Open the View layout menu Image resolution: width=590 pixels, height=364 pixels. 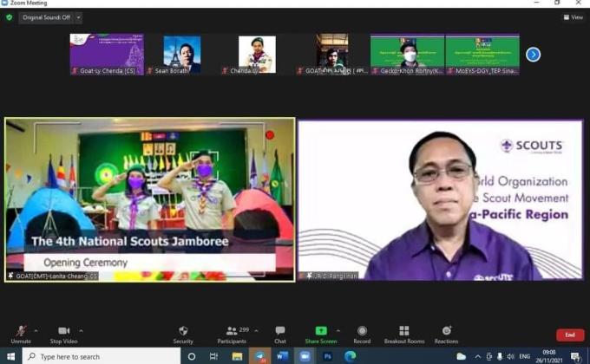(x=573, y=17)
